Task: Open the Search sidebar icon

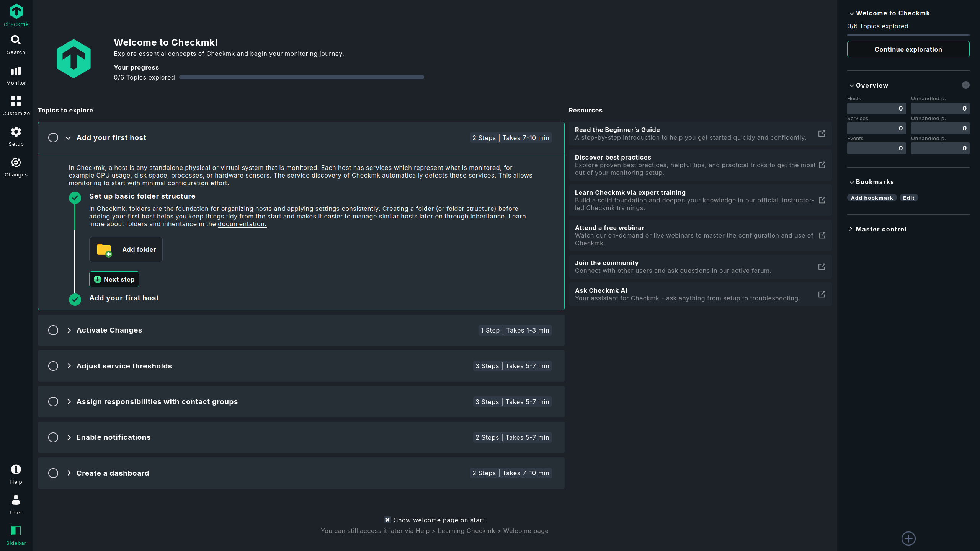Action: tap(16, 43)
